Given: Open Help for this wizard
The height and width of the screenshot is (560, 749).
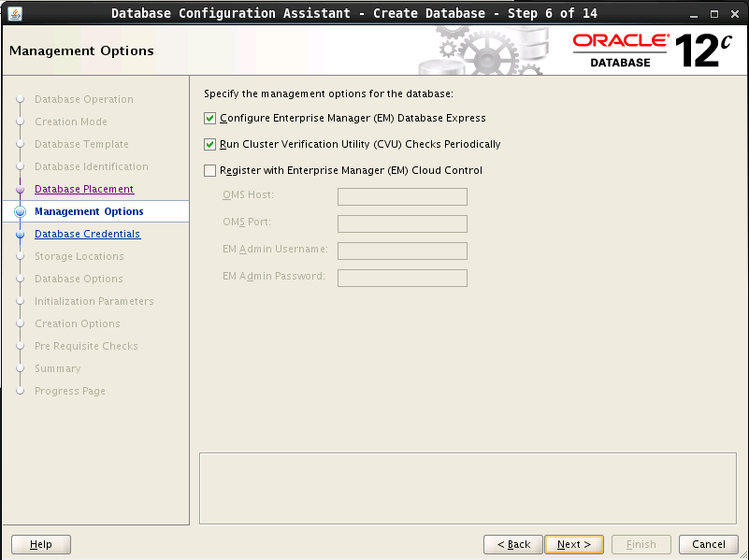Looking at the screenshot, I should tap(41, 544).
